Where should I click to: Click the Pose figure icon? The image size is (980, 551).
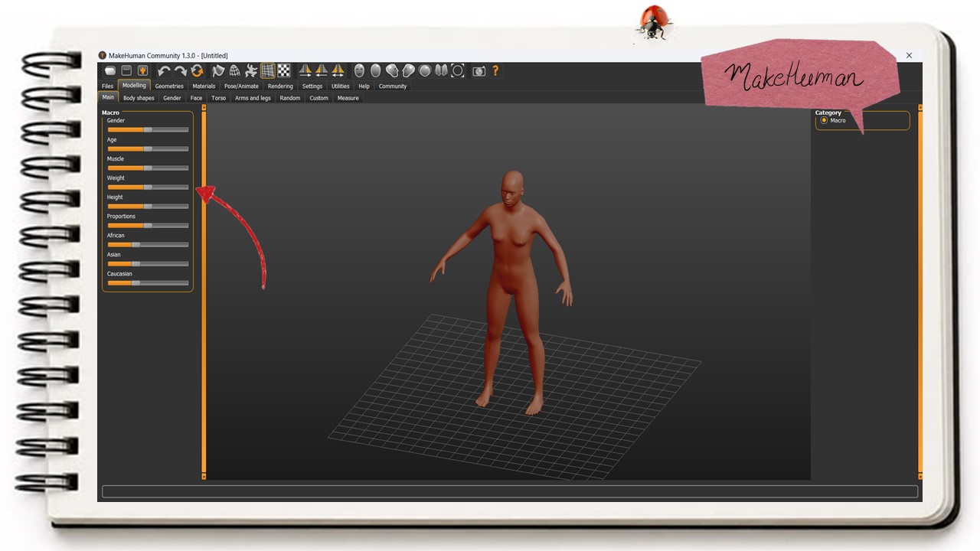tap(251, 71)
